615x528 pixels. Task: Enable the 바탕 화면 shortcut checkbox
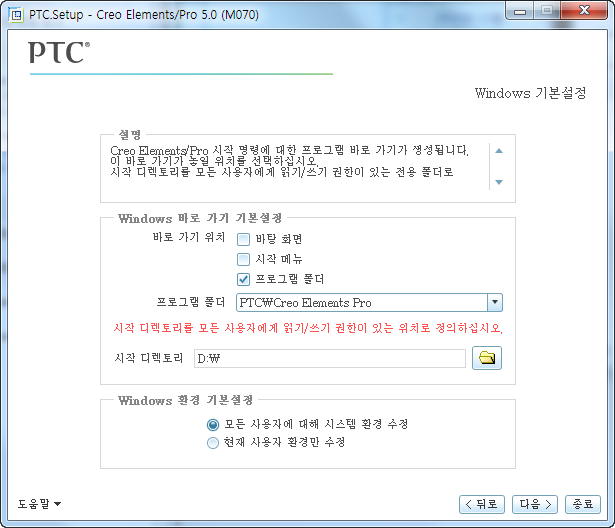(244, 239)
